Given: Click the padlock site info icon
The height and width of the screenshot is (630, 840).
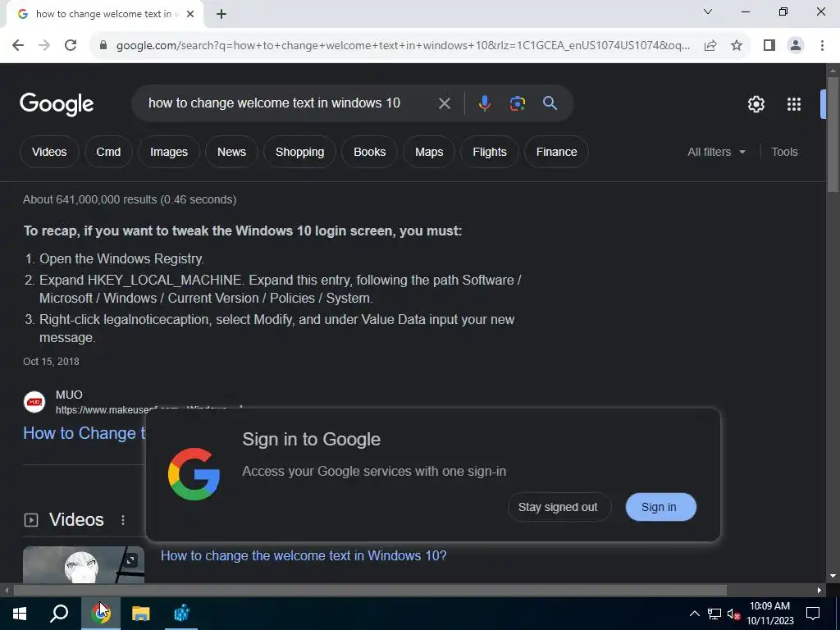Looking at the screenshot, I should coord(103,45).
